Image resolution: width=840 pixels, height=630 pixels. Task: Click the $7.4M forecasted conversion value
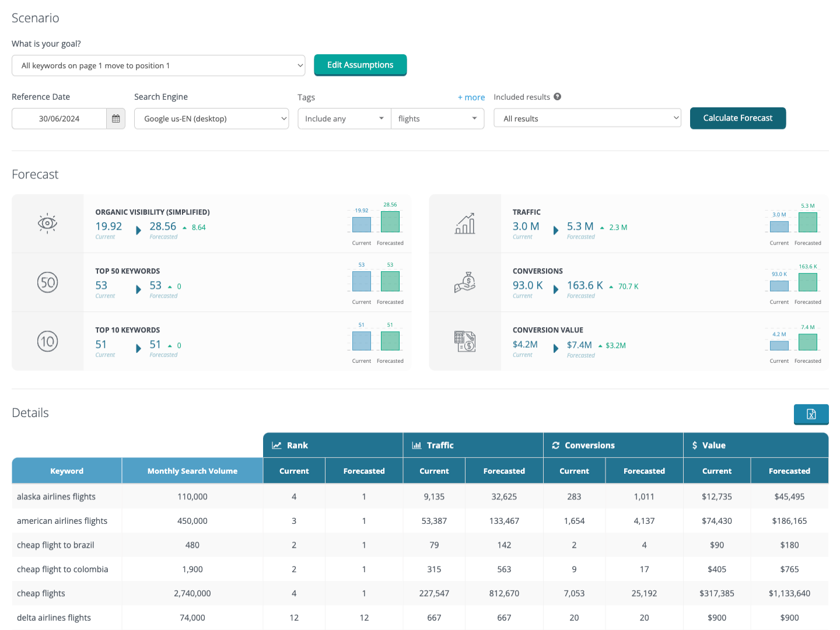point(579,345)
